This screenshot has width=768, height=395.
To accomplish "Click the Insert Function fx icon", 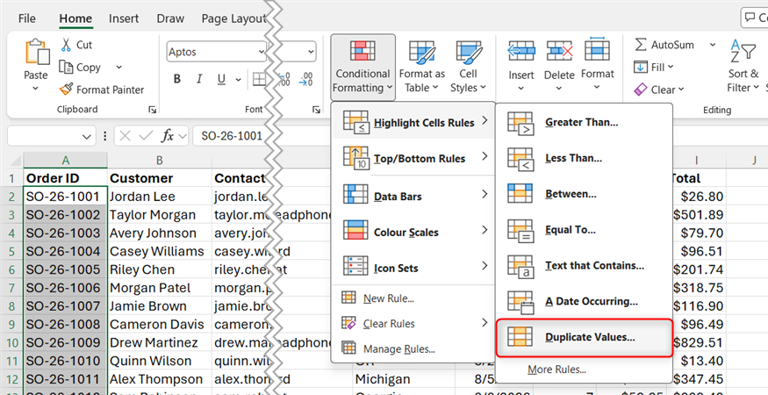I will pyautogui.click(x=168, y=136).
